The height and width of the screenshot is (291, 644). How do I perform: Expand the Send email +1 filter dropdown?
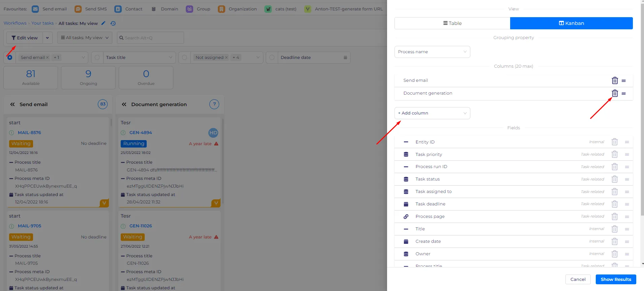point(83,58)
